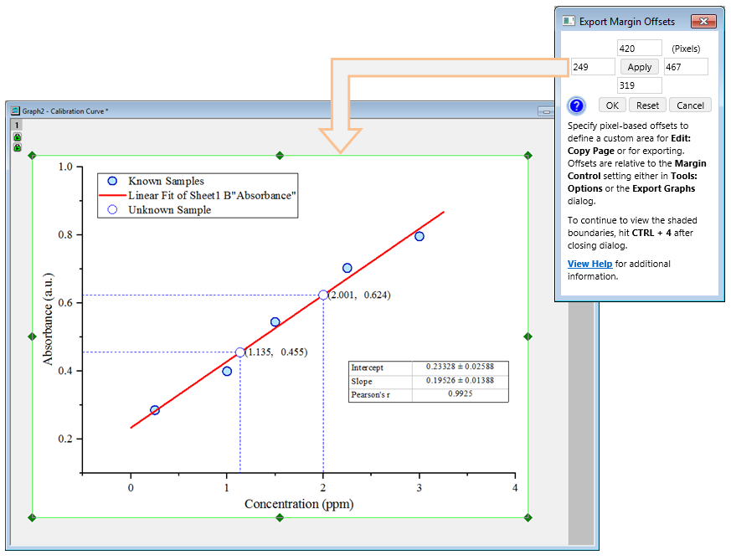Select the layer 1 icon in graph
This screenshot has width=731, height=560.
[x=16, y=126]
